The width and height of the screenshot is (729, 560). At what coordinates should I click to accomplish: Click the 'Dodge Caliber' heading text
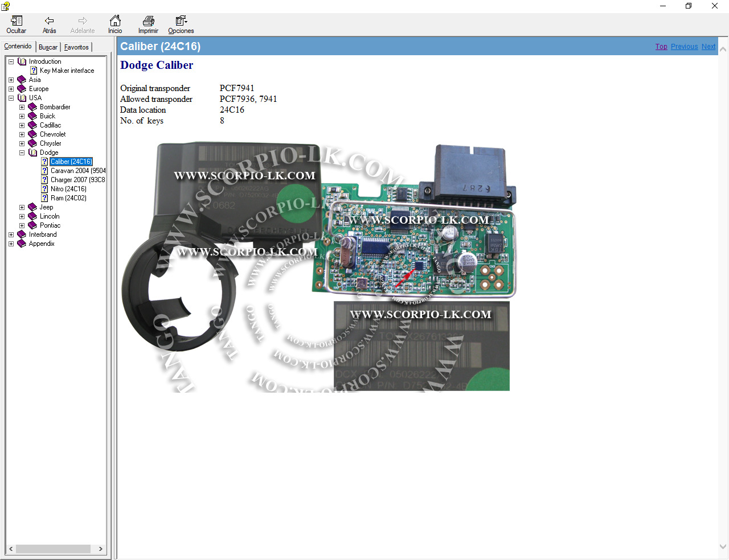point(157,65)
